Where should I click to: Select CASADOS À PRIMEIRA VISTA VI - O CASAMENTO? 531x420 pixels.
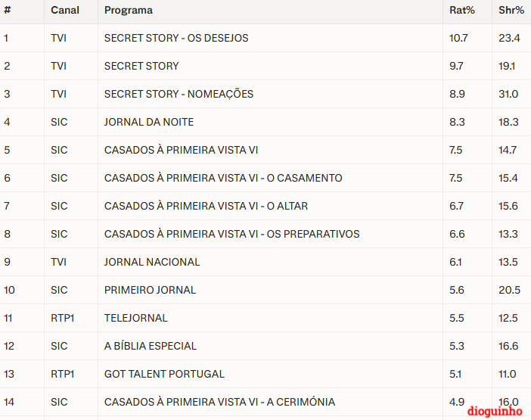point(223,178)
